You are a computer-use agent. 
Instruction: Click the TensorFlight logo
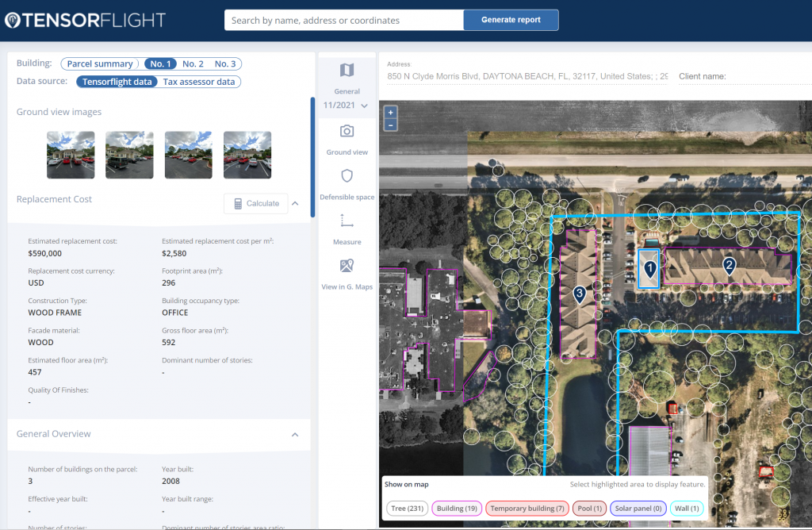tap(86, 20)
